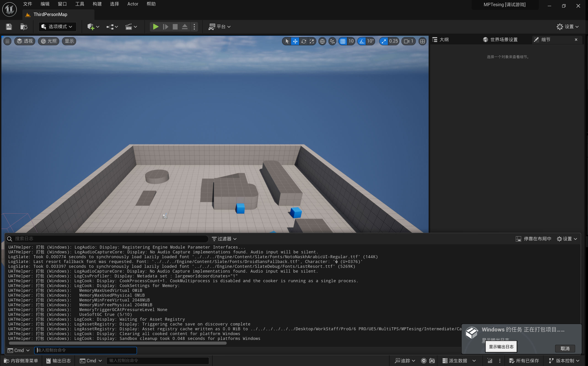
Task: Open the log Filters (过滤器) dropdown
Action: coord(224,239)
